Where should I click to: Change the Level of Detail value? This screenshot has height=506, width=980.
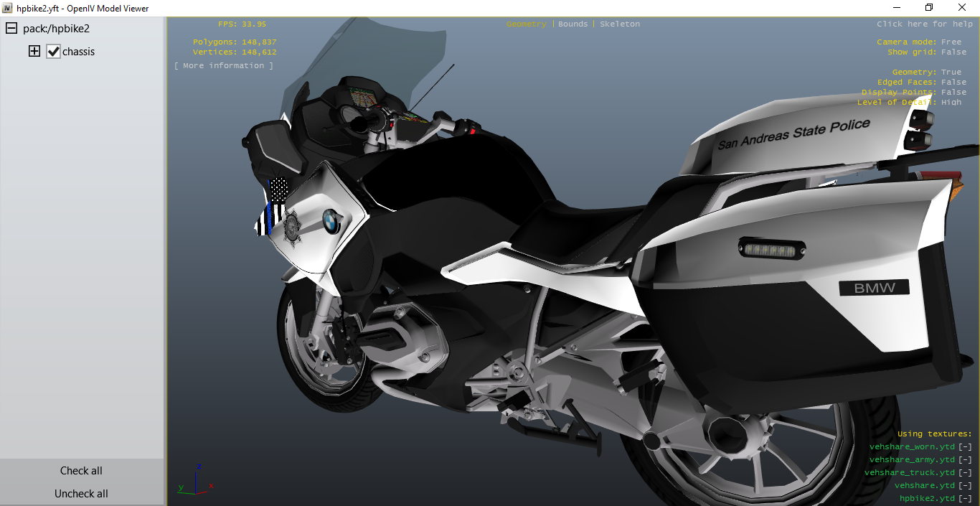pyautogui.click(x=951, y=102)
